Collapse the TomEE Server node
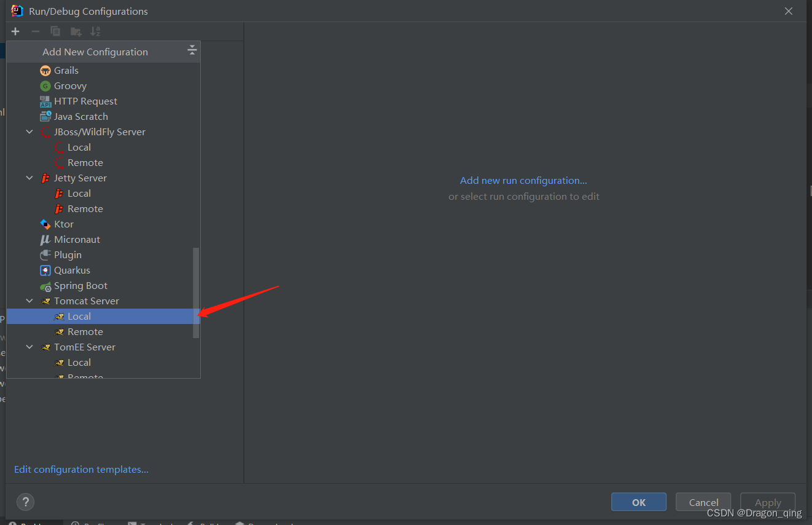The height and width of the screenshot is (525, 812). [x=29, y=347]
